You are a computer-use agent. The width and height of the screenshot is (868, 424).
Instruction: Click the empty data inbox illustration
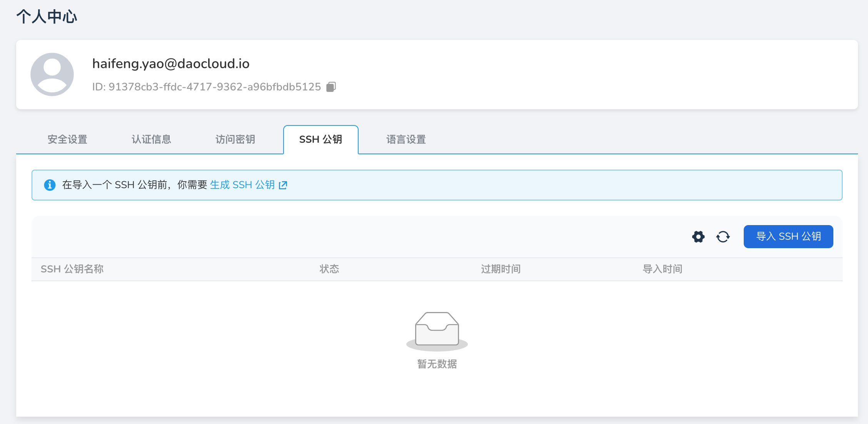tap(436, 330)
